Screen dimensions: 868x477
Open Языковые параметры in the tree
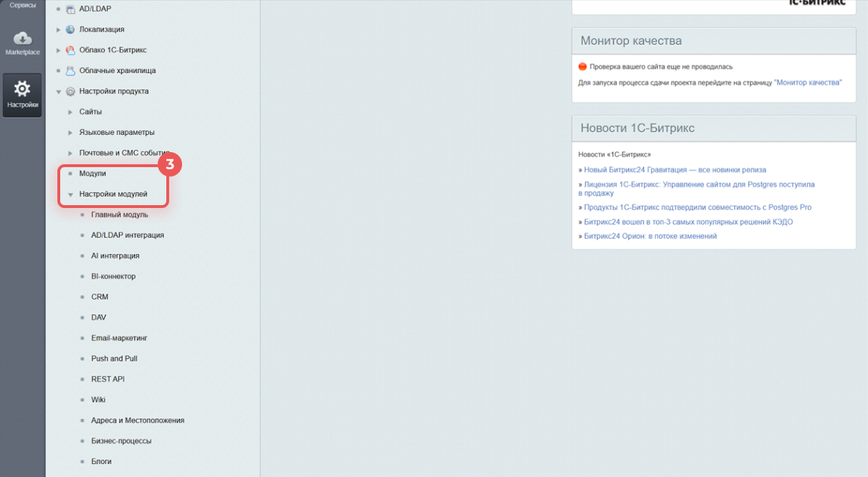click(117, 133)
